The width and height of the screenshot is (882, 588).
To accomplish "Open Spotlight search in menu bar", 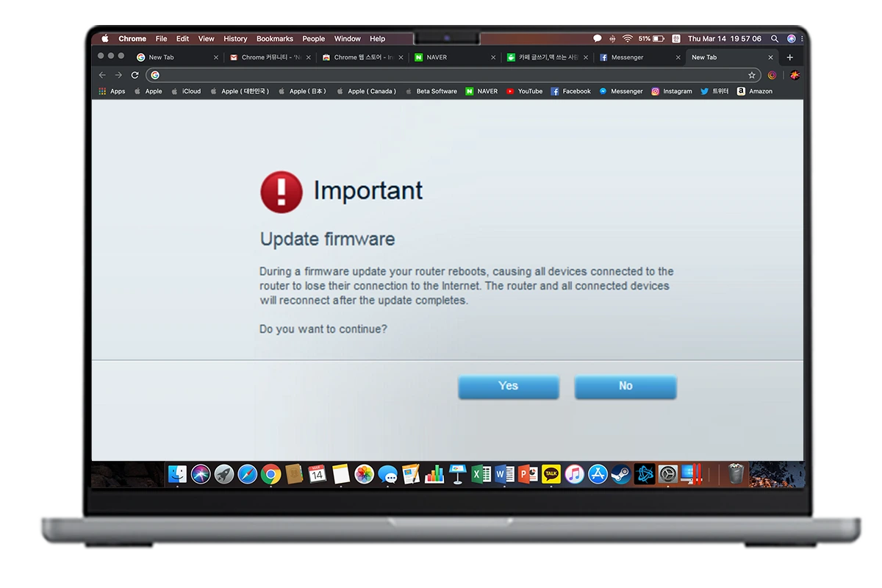I will click(x=775, y=39).
